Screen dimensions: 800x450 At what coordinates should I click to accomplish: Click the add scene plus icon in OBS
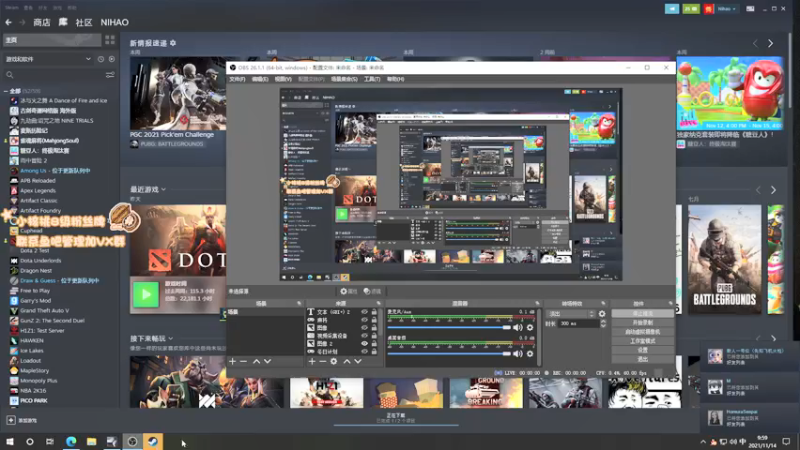click(232, 361)
